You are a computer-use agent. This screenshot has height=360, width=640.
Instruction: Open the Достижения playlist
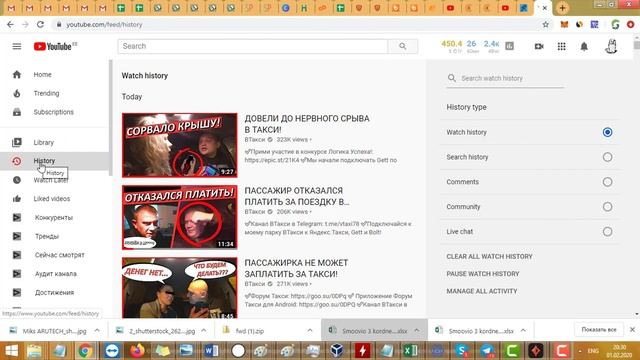point(54,293)
